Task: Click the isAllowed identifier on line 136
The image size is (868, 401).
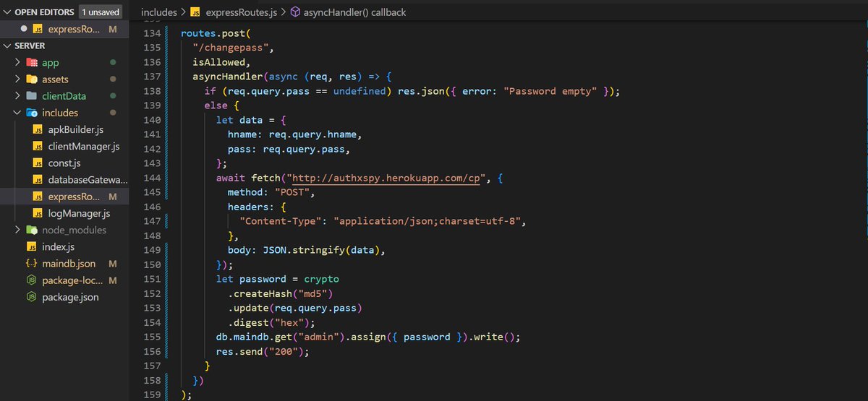Action: [218, 63]
